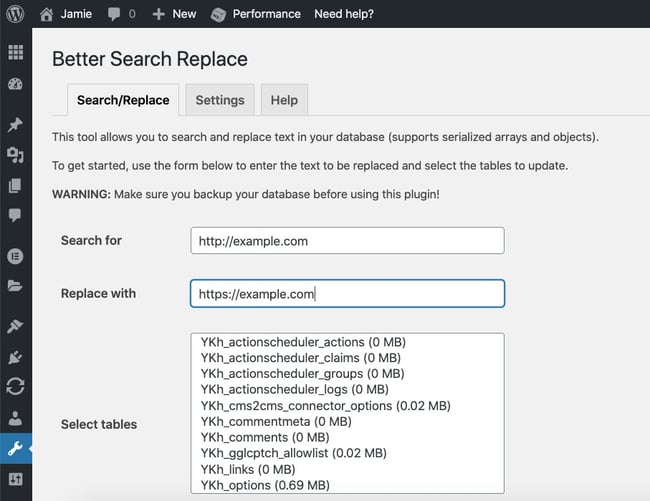Open the WordPress logo menu
This screenshot has height=501, width=650.
tap(15, 14)
